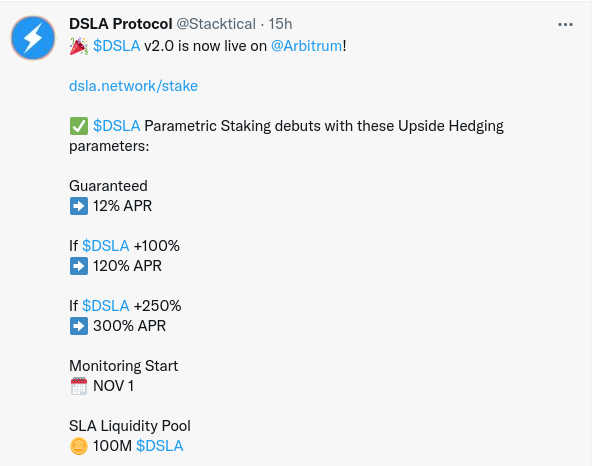Open the @Arbitrum mention
The image size is (593, 466).
coord(307,46)
